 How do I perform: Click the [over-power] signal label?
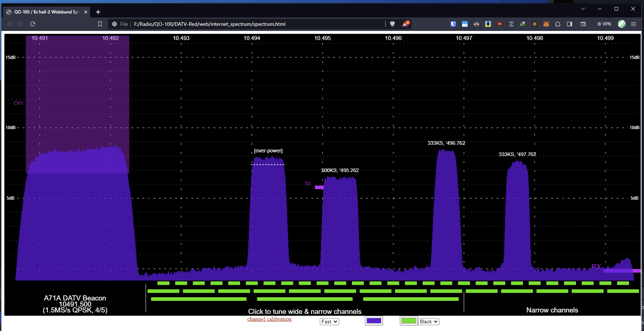[x=268, y=151]
